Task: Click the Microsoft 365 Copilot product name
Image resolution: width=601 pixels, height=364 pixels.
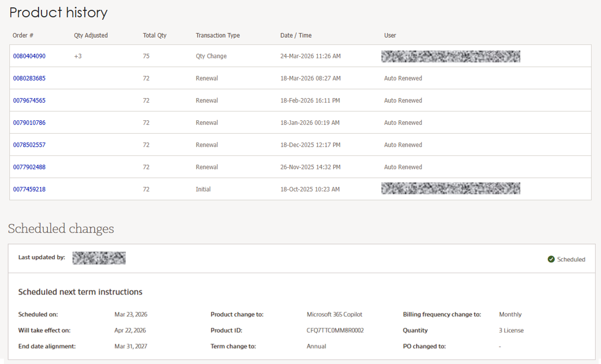Action: [x=334, y=315]
